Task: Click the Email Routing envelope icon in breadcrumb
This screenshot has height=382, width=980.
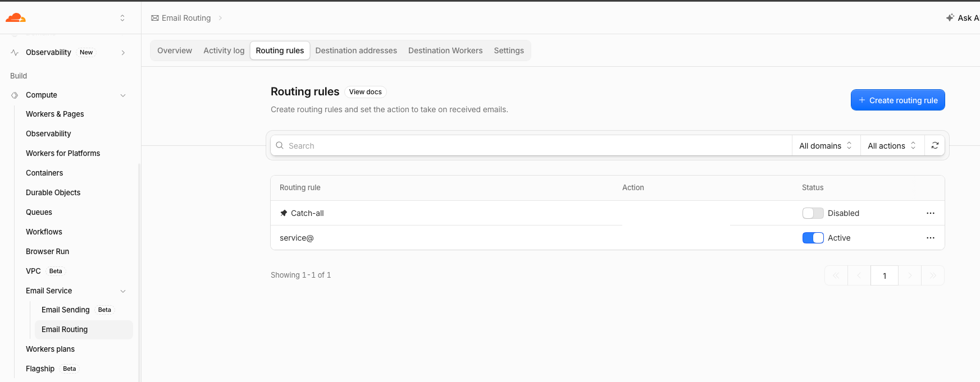Action: (155, 18)
